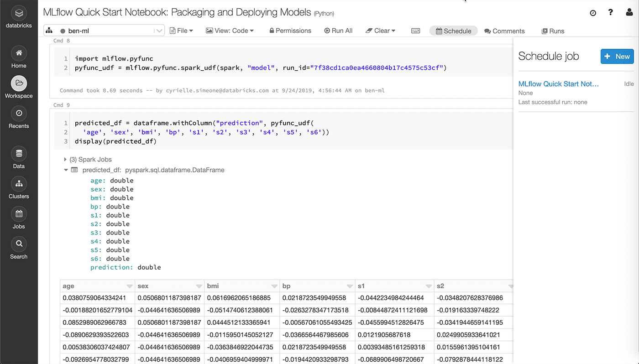Open the View: Code menu
The image size is (639, 364).
tap(230, 31)
